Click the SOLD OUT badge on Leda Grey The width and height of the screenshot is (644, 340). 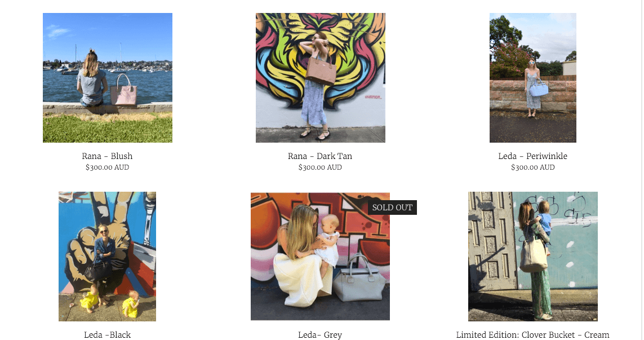392,207
